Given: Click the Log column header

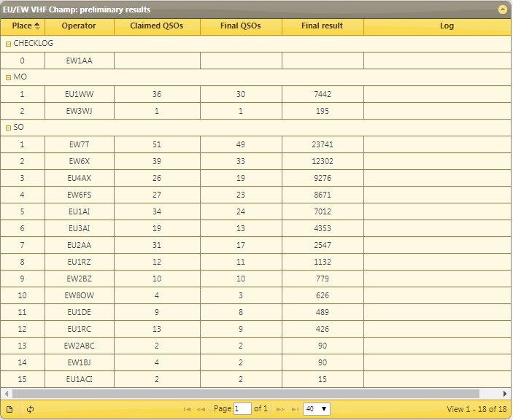Looking at the screenshot, I should pos(447,26).
